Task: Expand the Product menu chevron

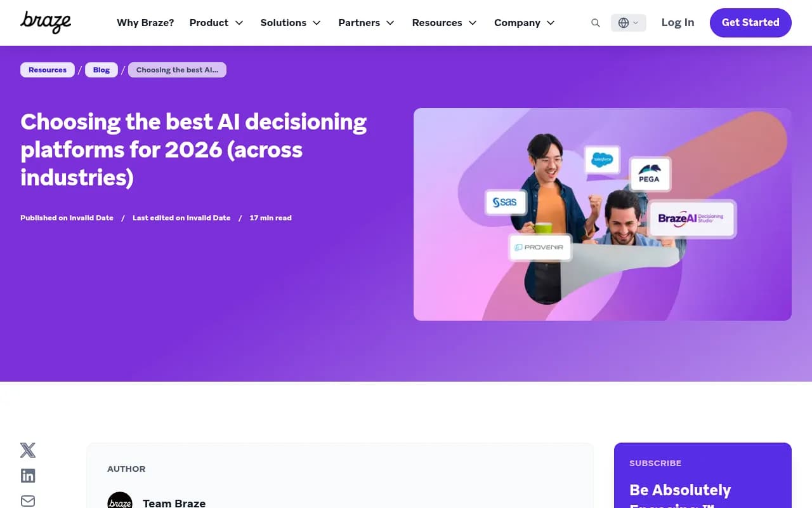Action: click(x=239, y=23)
